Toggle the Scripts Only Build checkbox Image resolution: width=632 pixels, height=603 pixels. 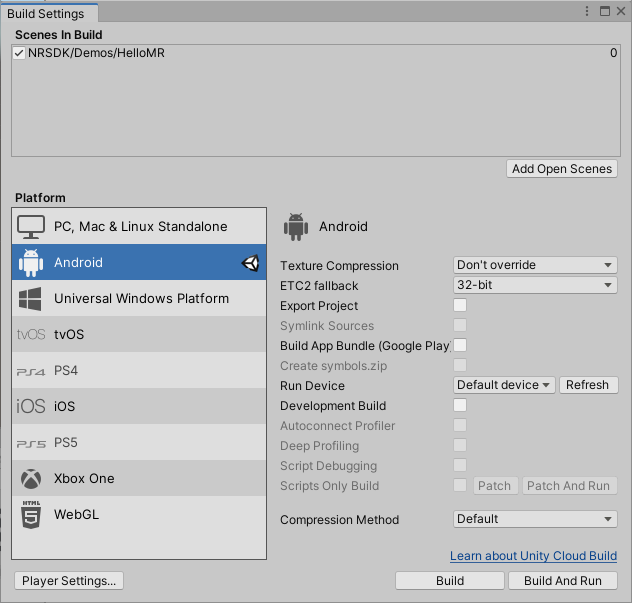coord(460,485)
